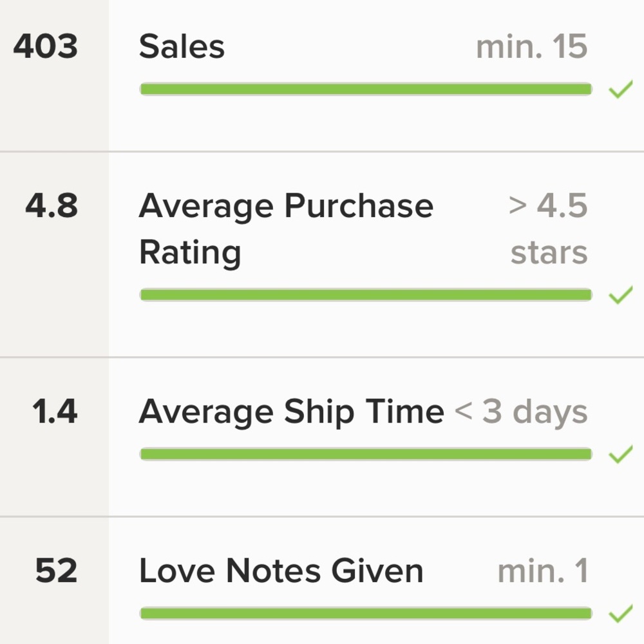Screen dimensions: 644x644
Task: Select the Sales label
Action: [182, 47]
